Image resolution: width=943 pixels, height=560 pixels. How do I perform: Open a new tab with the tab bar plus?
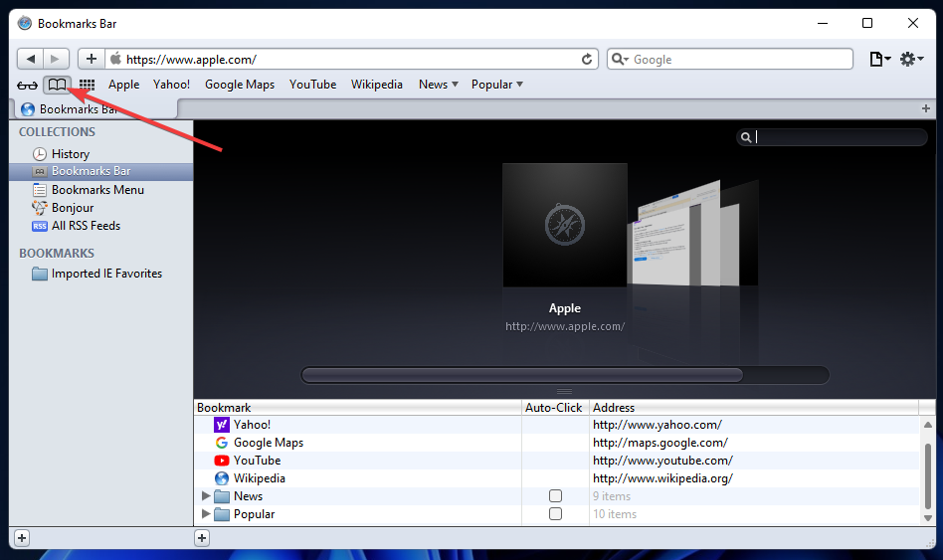925,108
